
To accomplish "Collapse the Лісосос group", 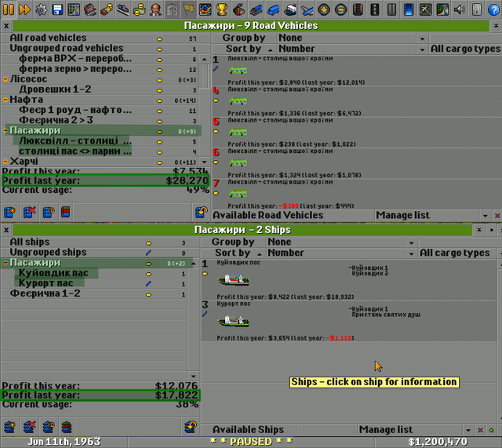I will point(5,79).
